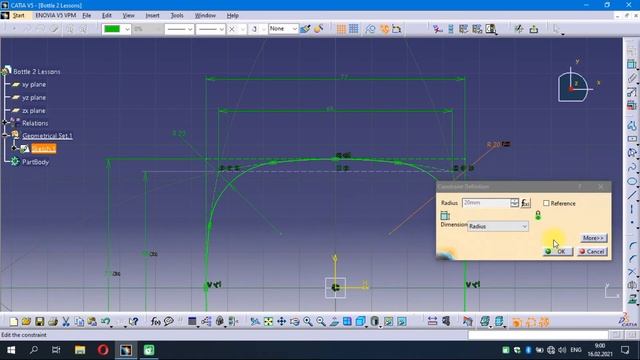This screenshot has width=640, height=360.
Task: Open the File menu
Action: point(87,16)
